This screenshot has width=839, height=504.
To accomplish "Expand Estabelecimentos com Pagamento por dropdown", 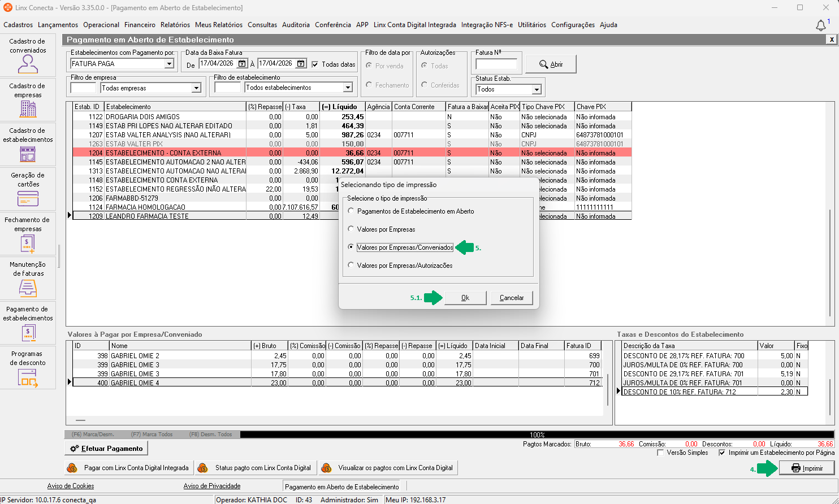I will [169, 64].
